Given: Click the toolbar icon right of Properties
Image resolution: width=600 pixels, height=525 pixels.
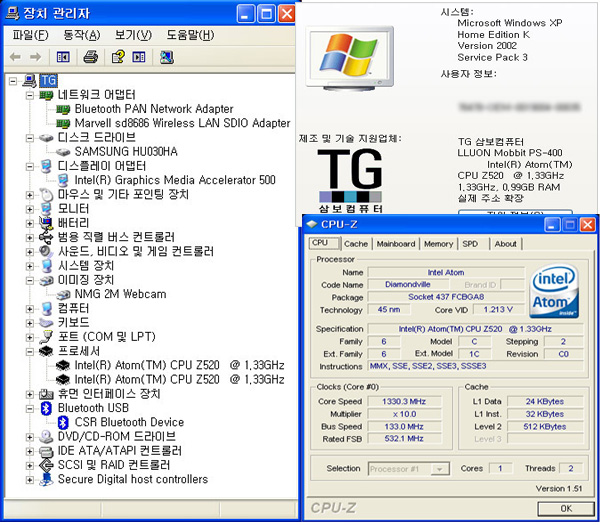Looking at the screenshot, I should click(139, 57).
